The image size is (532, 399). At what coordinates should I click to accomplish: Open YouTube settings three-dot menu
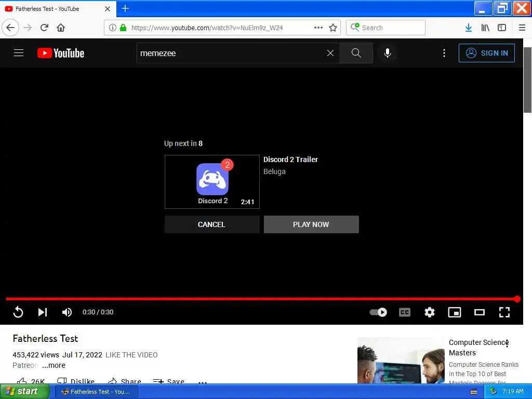pos(444,53)
